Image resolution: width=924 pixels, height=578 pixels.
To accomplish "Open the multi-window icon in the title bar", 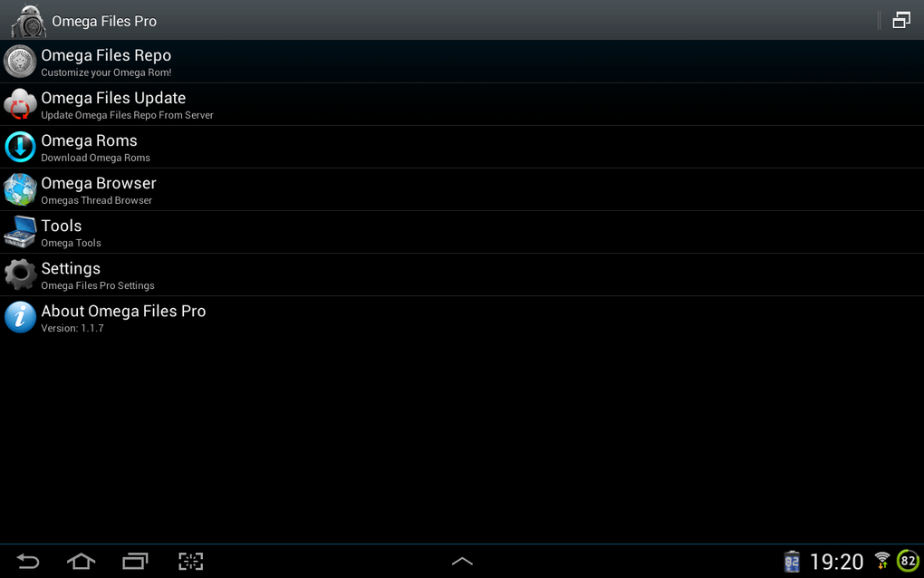I will coord(901,20).
